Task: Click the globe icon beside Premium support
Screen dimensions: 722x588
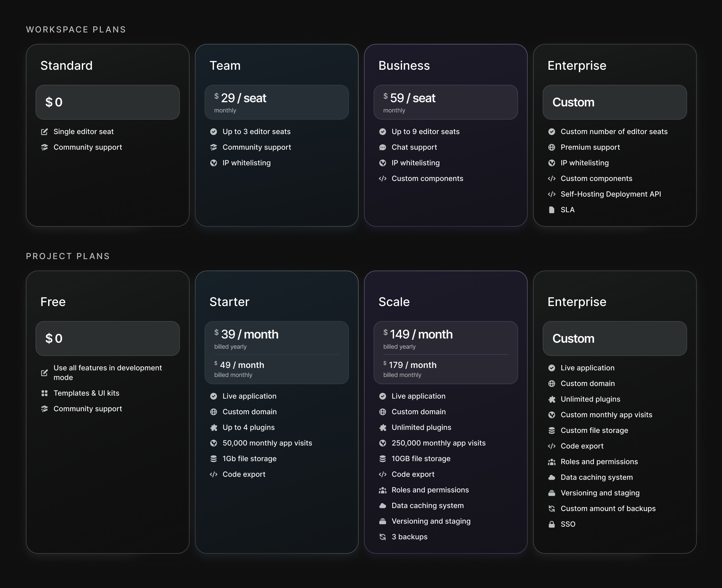Action: [551, 147]
